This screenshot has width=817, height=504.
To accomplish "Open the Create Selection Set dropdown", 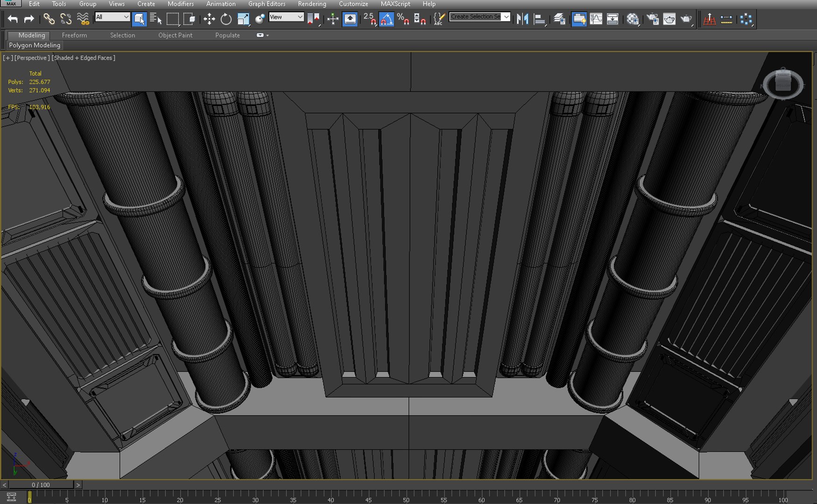I will point(479,17).
